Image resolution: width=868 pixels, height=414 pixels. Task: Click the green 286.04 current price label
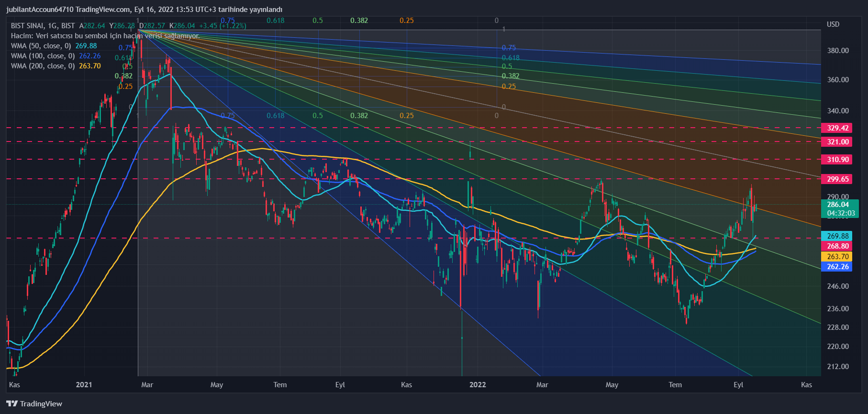(x=838, y=205)
